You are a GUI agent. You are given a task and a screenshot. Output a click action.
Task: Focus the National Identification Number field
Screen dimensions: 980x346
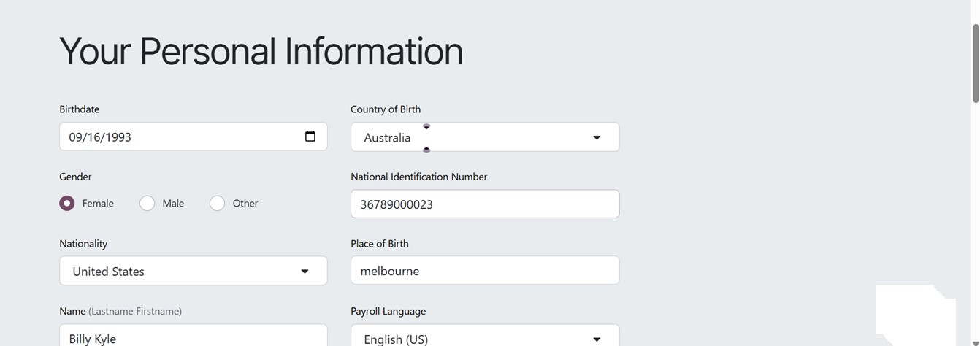pos(485,204)
